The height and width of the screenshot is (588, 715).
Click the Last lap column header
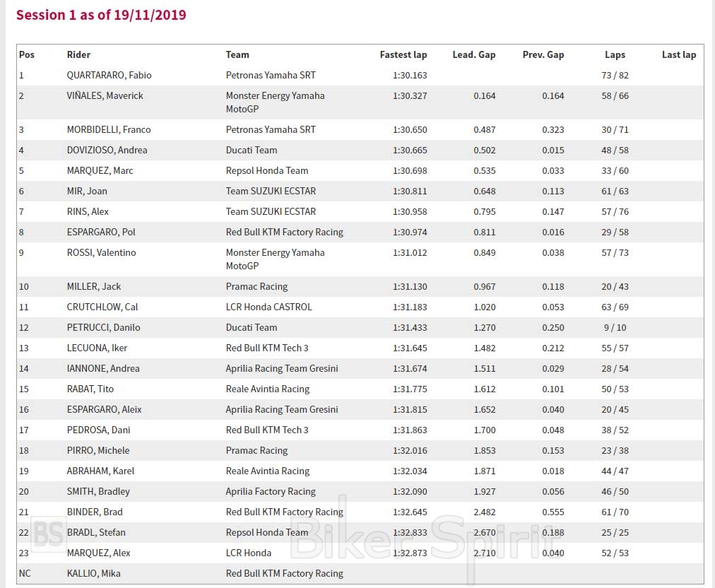click(679, 54)
